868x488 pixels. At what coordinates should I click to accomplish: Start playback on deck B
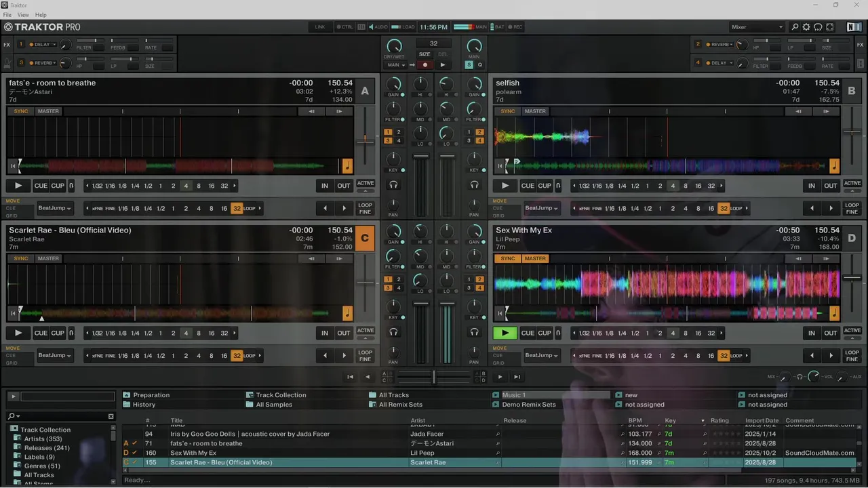click(505, 186)
